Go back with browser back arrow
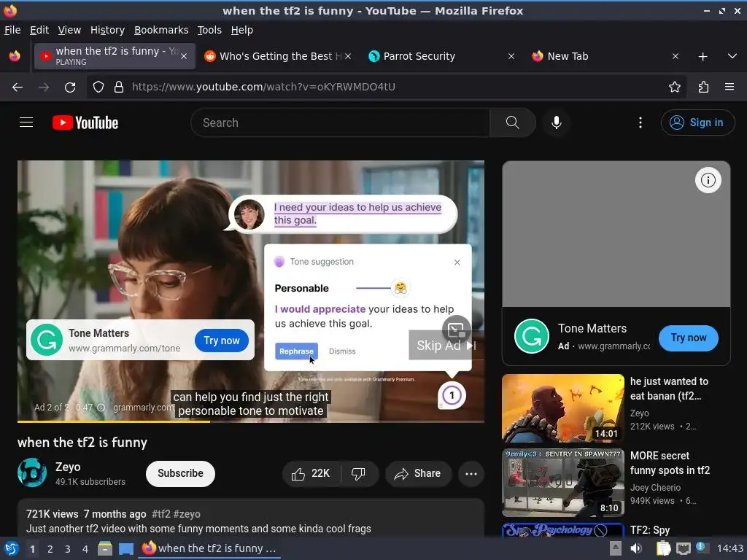 click(18, 87)
